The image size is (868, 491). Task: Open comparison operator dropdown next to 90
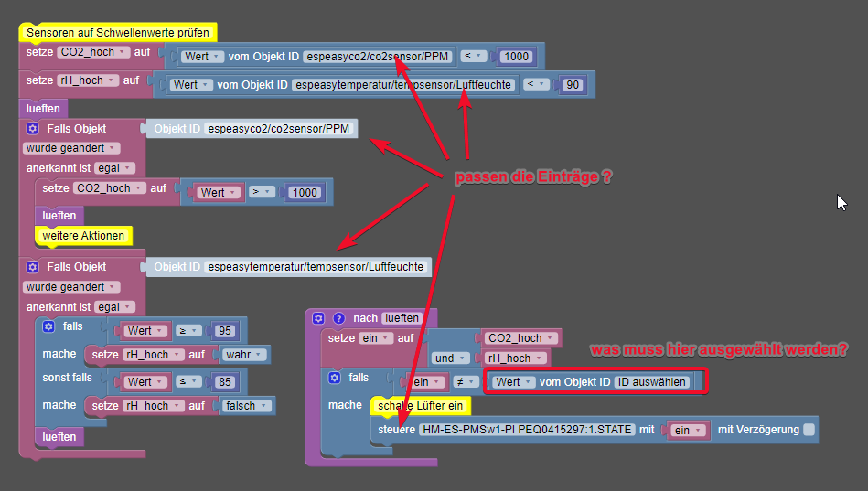[x=536, y=84]
